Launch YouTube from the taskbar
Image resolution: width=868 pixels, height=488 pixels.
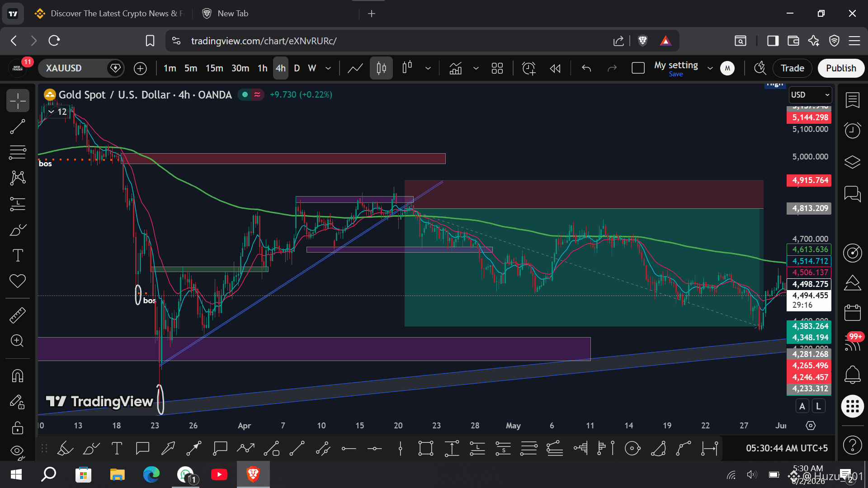(219, 474)
